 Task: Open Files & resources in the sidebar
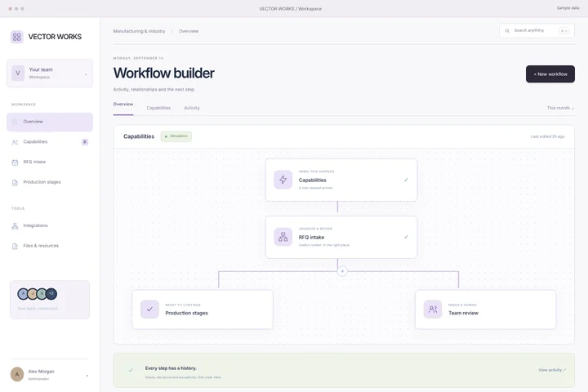pos(50,246)
